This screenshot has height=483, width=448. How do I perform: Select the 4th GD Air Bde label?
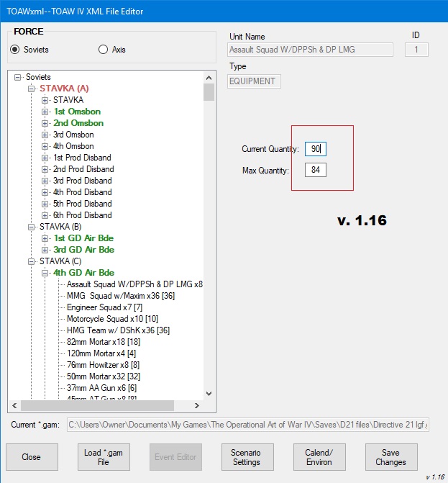pyautogui.click(x=83, y=273)
